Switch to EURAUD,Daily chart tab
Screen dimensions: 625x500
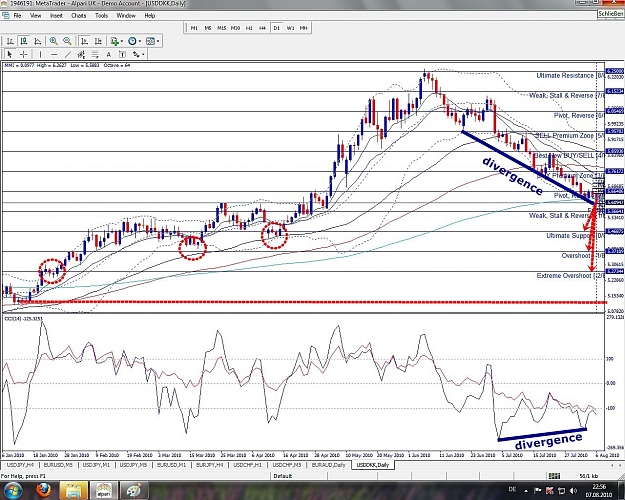click(x=328, y=465)
